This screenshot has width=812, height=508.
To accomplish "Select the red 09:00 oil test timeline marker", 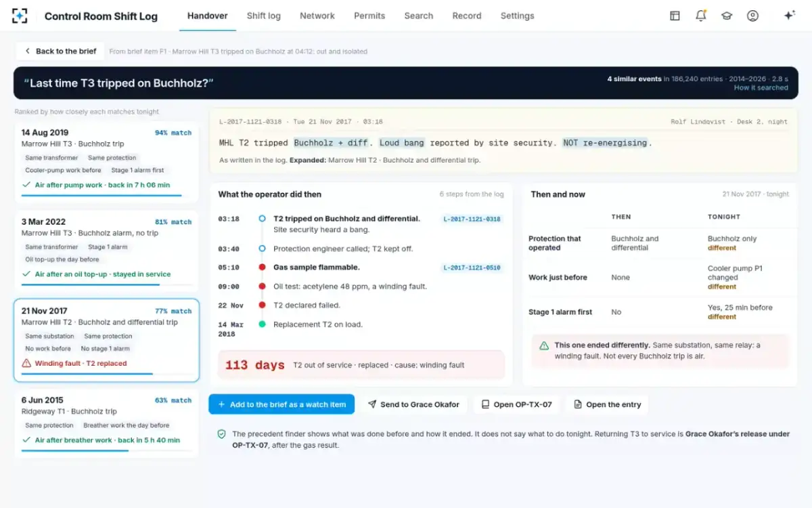I will click(x=262, y=287).
